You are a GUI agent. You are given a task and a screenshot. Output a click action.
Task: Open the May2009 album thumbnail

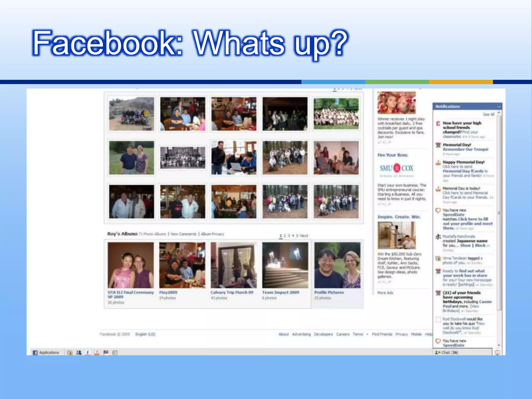pyautogui.click(x=182, y=265)
